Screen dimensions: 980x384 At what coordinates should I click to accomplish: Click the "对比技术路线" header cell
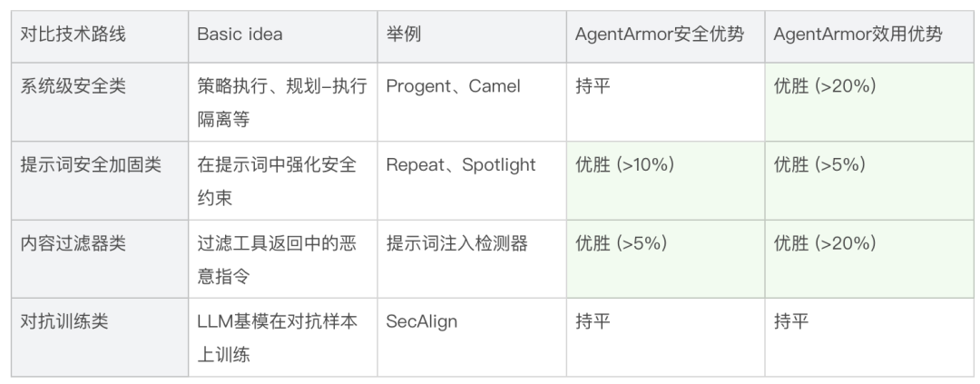click(x=73, y=34)
